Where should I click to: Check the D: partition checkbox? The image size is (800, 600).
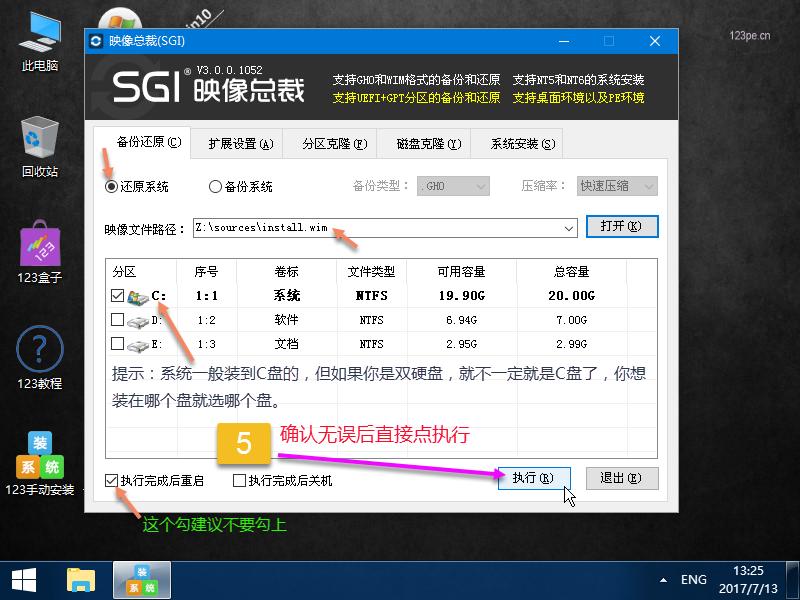[115, 320]
